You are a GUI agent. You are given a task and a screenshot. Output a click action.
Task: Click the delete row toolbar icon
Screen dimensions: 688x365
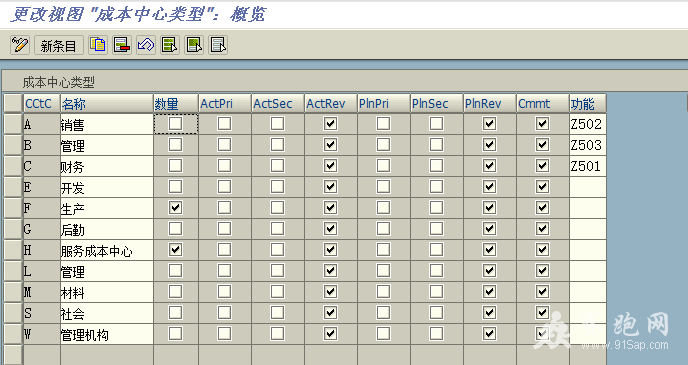(x=122, y=45)
